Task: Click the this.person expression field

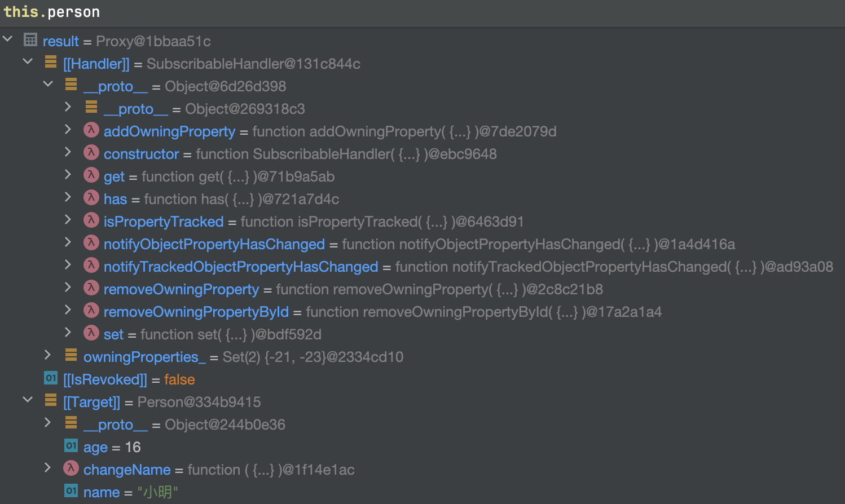Action: (x=52, y=12)
